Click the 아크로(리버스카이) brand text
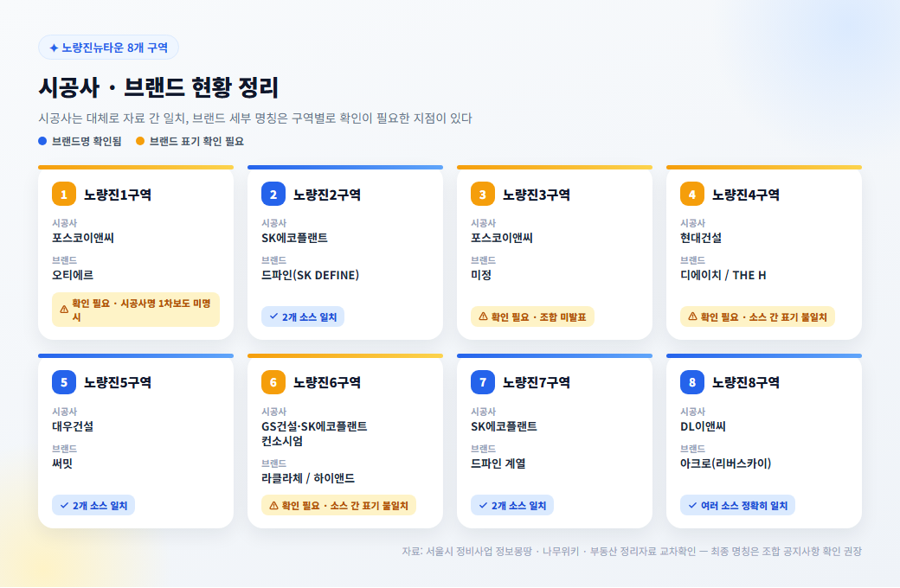Screen dimensions: 900x588 tap(726, 463)
